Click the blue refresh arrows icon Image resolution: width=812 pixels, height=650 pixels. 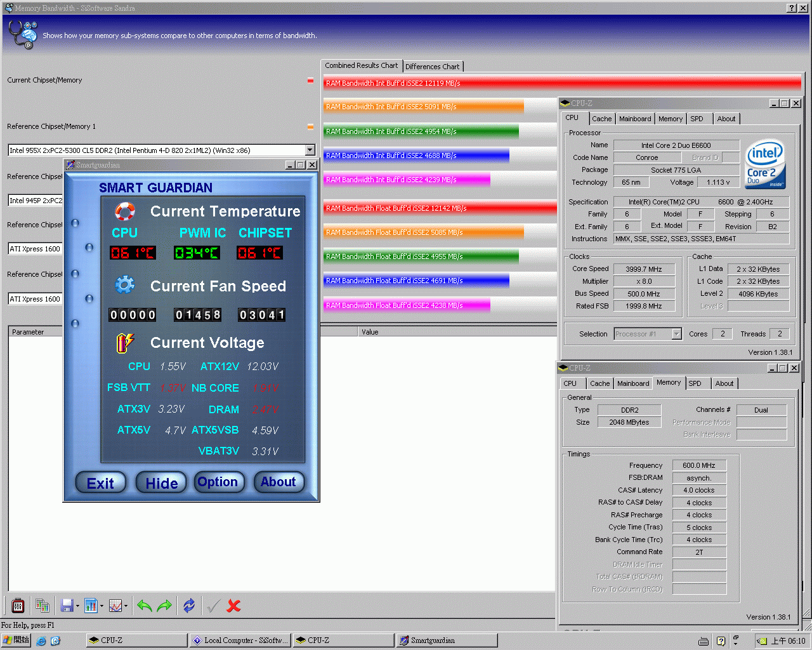189,606
